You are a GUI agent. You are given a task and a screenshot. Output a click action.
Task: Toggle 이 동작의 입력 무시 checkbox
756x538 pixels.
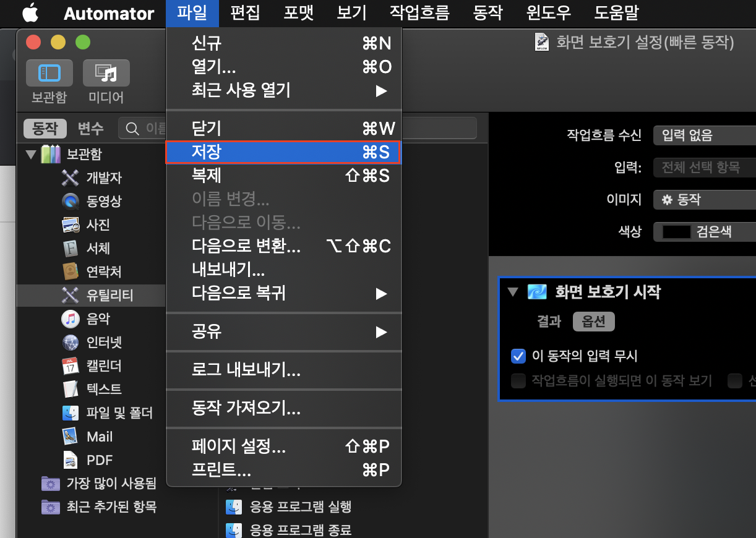pos(518,356)
